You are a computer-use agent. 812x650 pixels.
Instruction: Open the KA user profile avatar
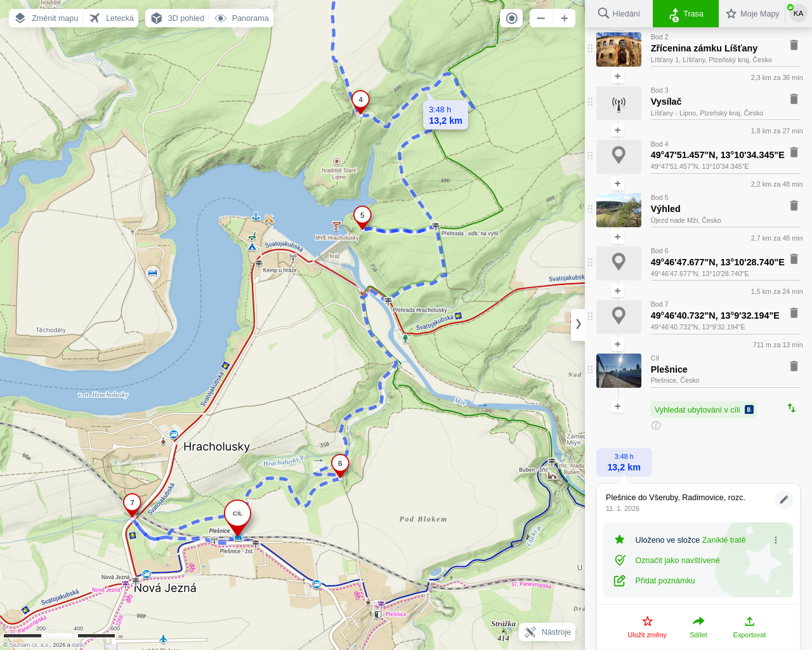tap(797, 13)
